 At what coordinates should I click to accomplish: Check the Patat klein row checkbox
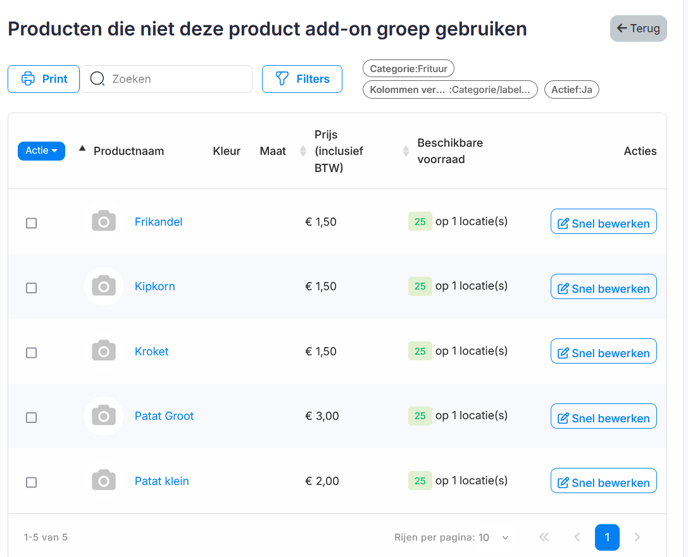(x=31, y=482)
